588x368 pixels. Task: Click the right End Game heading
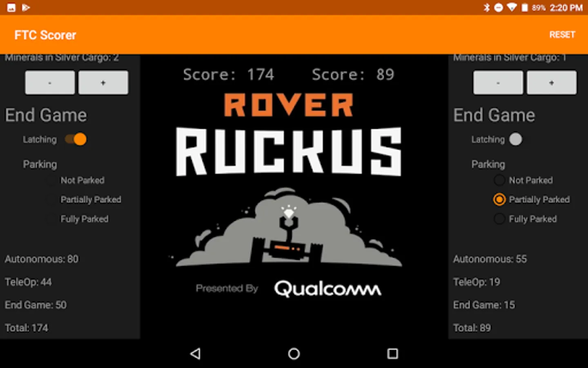point(494,115)
